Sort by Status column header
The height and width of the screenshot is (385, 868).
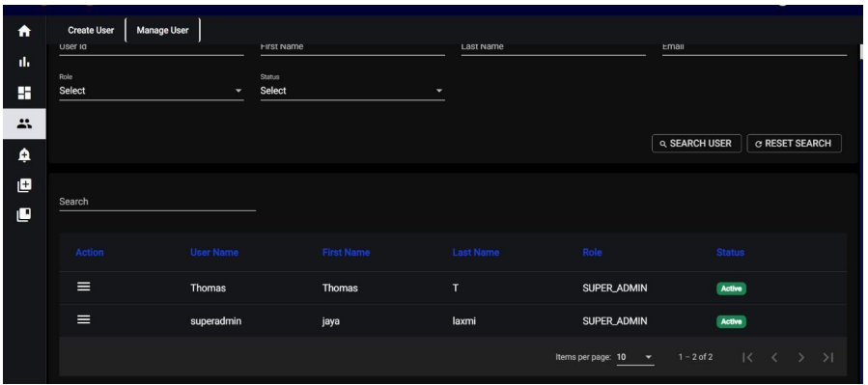[730, 252]
